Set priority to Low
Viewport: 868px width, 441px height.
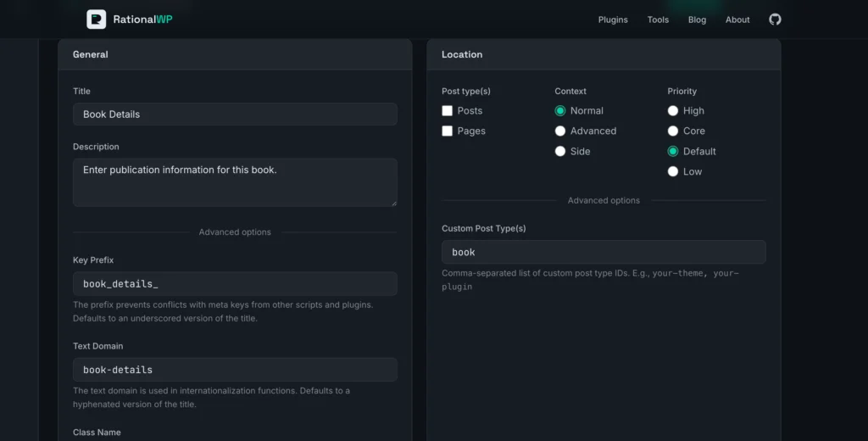pos(672,172)
